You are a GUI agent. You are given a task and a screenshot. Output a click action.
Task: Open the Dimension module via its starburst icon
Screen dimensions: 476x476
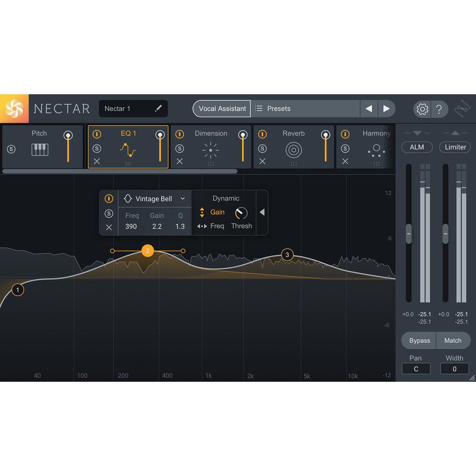[211, 150]
